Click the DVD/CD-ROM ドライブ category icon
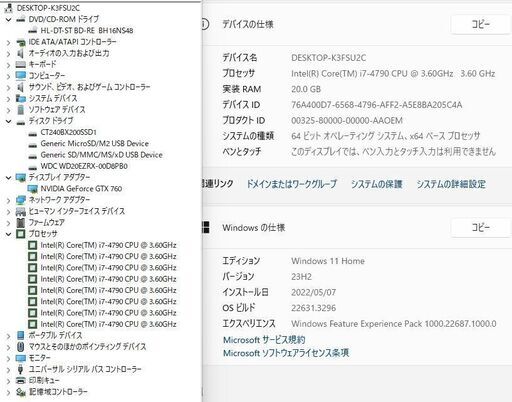The width and height of the screenshot is (512, 402). (x=21, y=19)
